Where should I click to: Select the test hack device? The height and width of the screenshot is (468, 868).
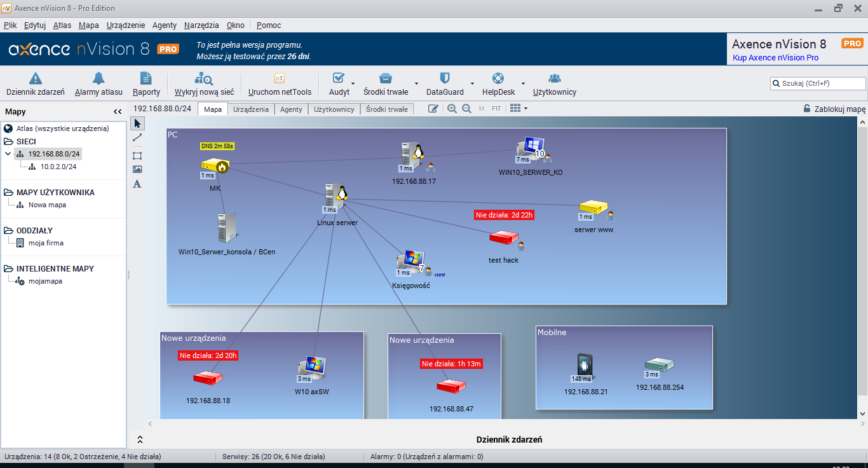504,238
